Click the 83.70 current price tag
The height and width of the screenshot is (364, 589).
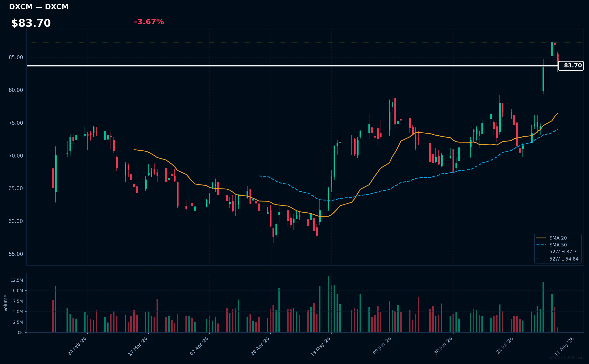571,66
